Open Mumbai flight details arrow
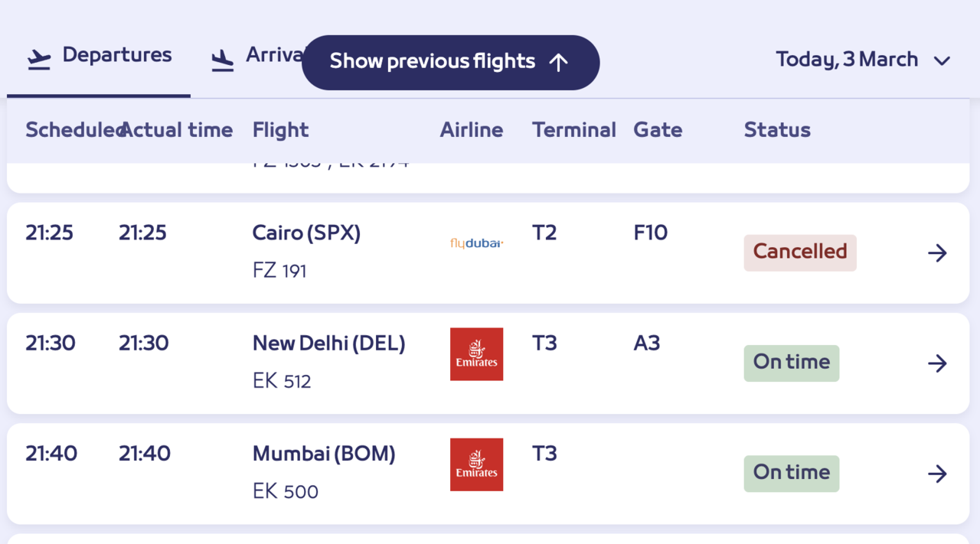 click(x=937, y=474)
